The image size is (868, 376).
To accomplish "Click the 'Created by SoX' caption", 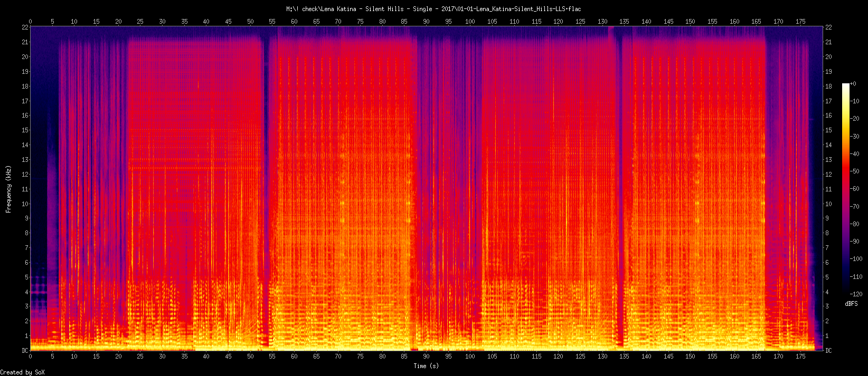I will point(22,372).
